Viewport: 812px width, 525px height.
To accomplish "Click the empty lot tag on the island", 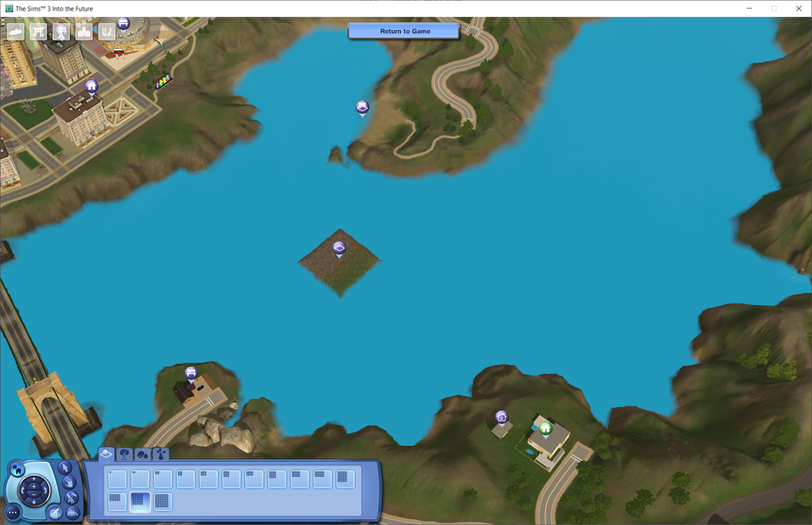I will click(x=339, y=249).
